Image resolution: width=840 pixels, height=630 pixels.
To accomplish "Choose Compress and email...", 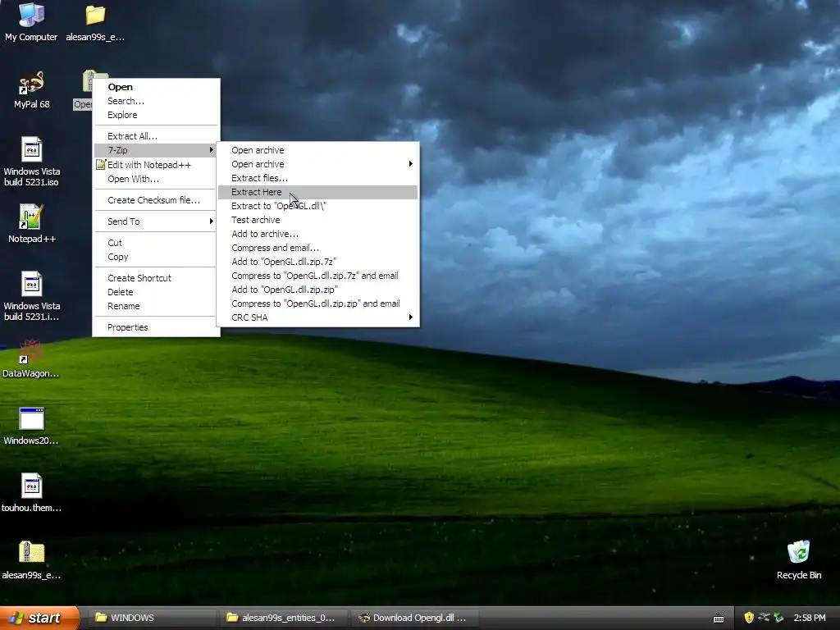I will pyautogui.click(x=317, y=248).
